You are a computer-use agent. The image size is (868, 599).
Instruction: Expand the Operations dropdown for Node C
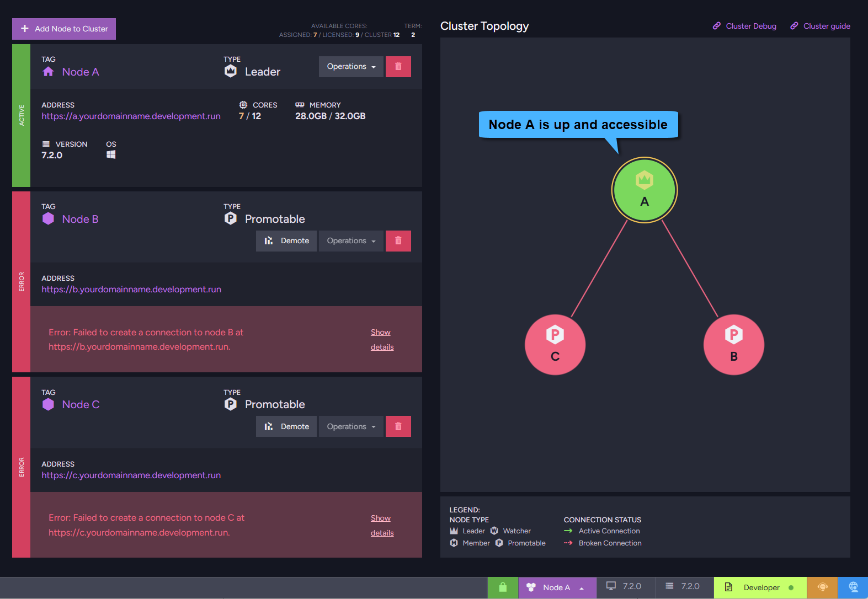pos(351,426)
